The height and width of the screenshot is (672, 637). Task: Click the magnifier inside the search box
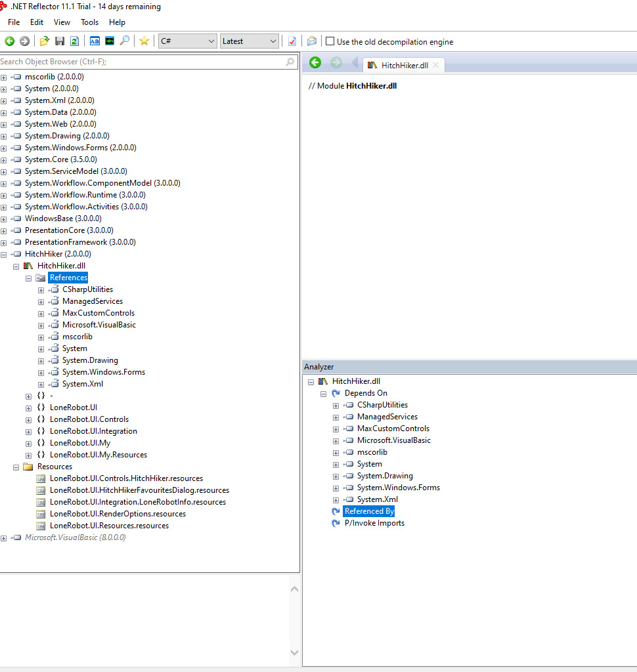[x=290, y=62]
